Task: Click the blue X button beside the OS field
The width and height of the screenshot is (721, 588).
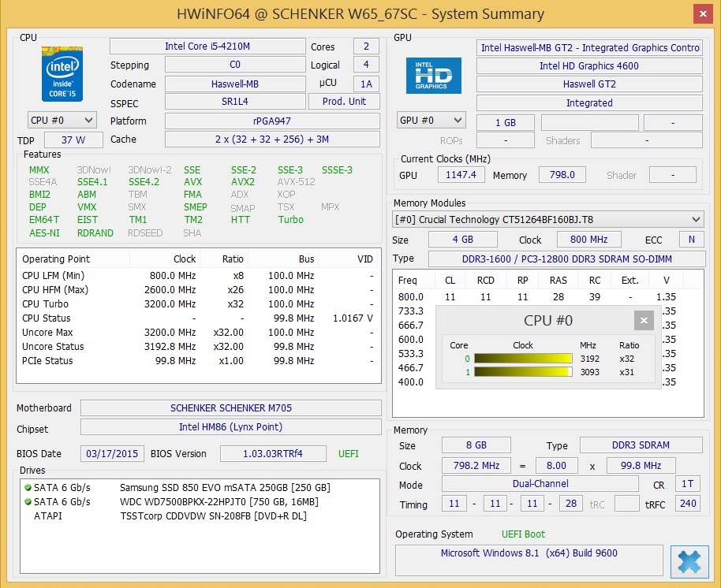Action: point(689,561)
